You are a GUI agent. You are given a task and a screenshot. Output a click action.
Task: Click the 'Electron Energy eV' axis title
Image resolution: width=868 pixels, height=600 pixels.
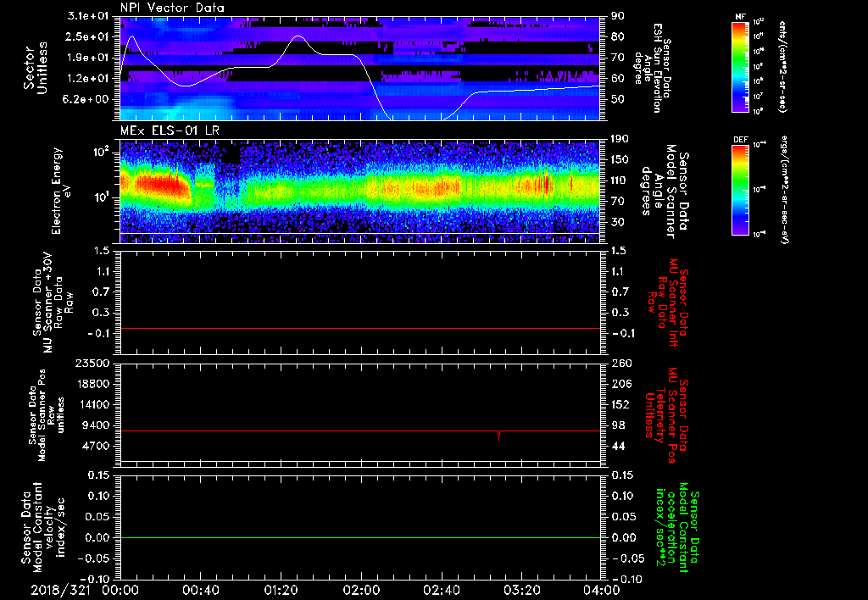tap(61, 191)
